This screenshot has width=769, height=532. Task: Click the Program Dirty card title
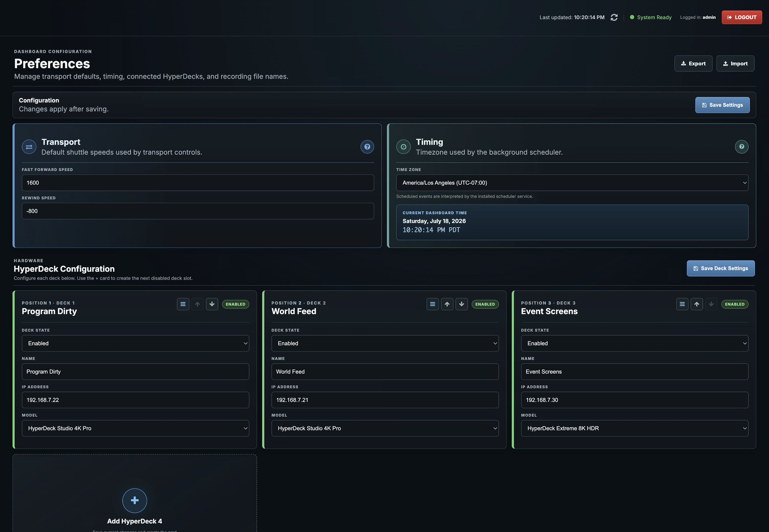click(x=49, y=311)
